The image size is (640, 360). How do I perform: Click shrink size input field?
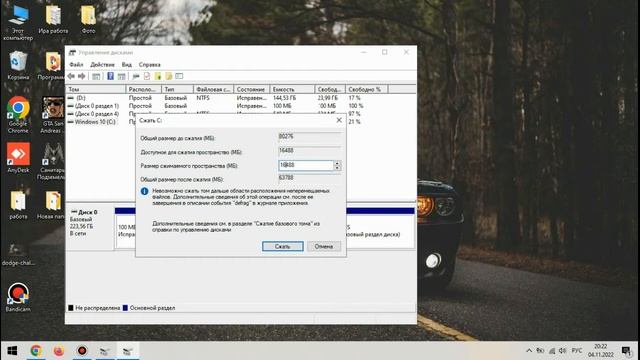(306, 165)
